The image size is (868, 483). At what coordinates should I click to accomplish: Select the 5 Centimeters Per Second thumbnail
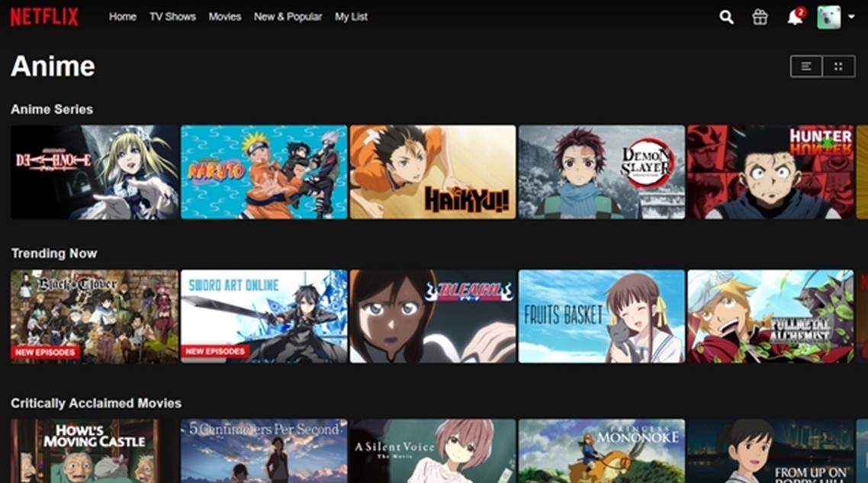click(264, 451)
